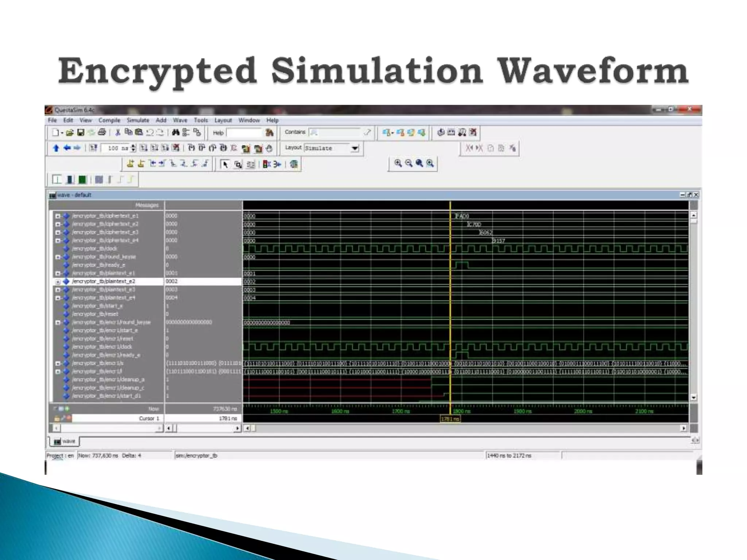The width and height of the screenshot is (747, 560).
Task: Click the Zoom In magnifier icon
Action: 398,163
